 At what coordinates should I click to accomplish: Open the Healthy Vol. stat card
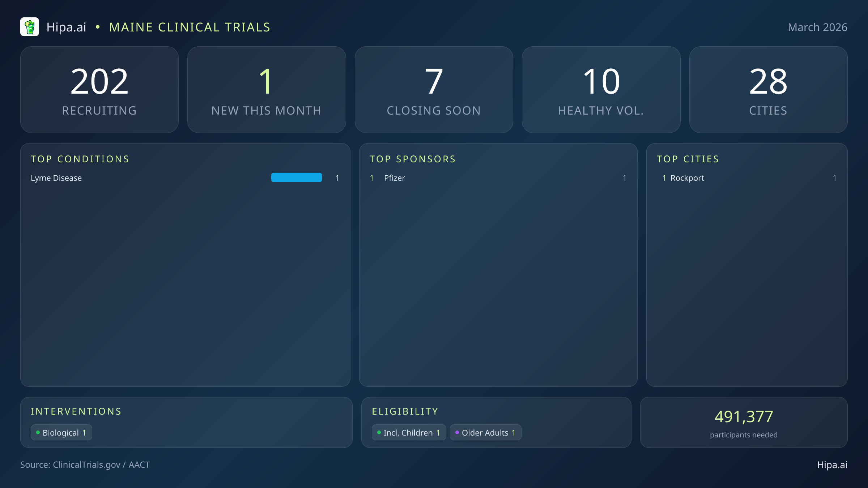click(x=601, y=89)
